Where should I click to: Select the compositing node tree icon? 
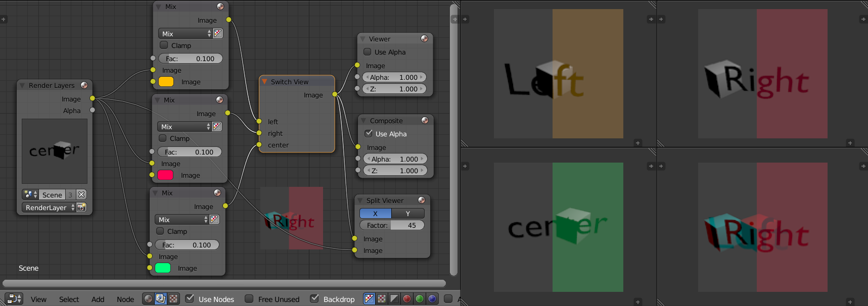(161, 299)
